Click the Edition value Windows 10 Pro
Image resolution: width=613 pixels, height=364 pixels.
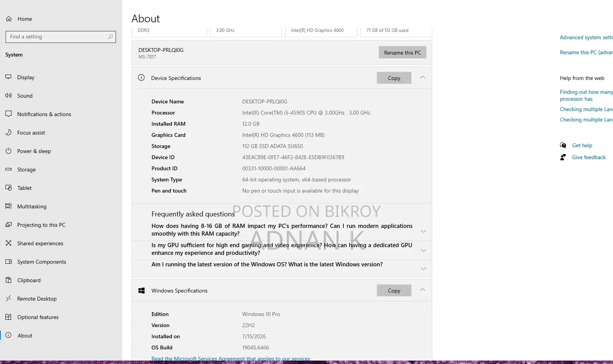tap(261, 314)
